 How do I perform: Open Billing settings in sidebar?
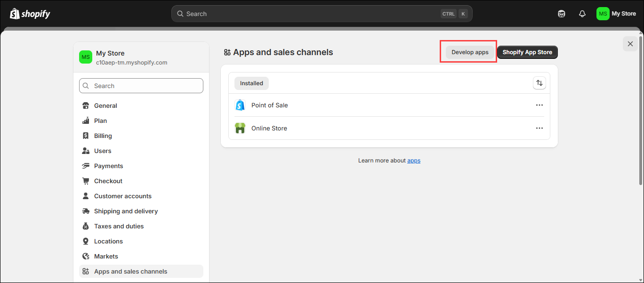click(x=103, y=136)
